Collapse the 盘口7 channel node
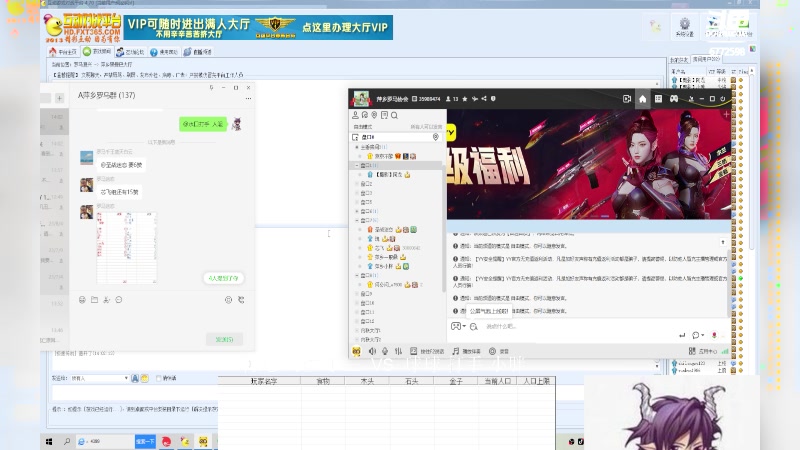This screenshot has height=450, width=800. pyautogui.click(x=357, y=220)
